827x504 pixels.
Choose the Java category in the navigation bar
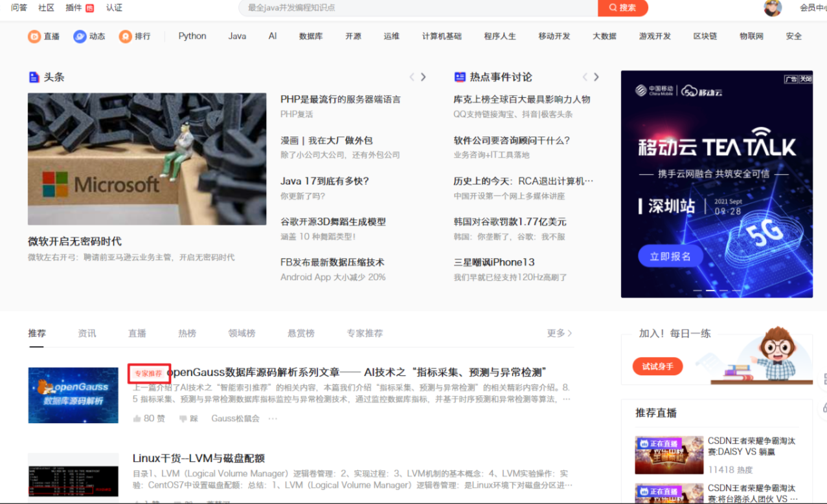237,36
